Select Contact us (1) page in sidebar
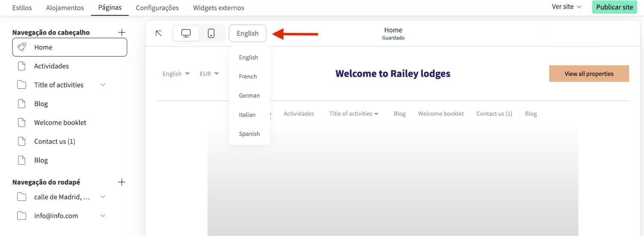 point(55,142)
